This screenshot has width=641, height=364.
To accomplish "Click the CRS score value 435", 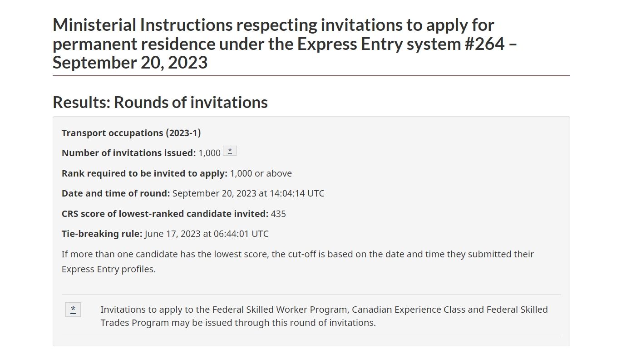I will click(278, 214).
